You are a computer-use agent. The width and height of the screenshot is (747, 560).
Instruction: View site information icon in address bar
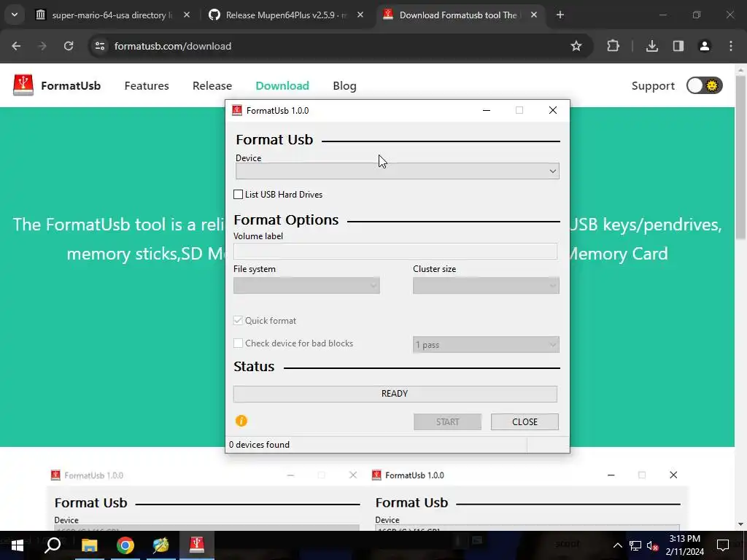point(99,46)
